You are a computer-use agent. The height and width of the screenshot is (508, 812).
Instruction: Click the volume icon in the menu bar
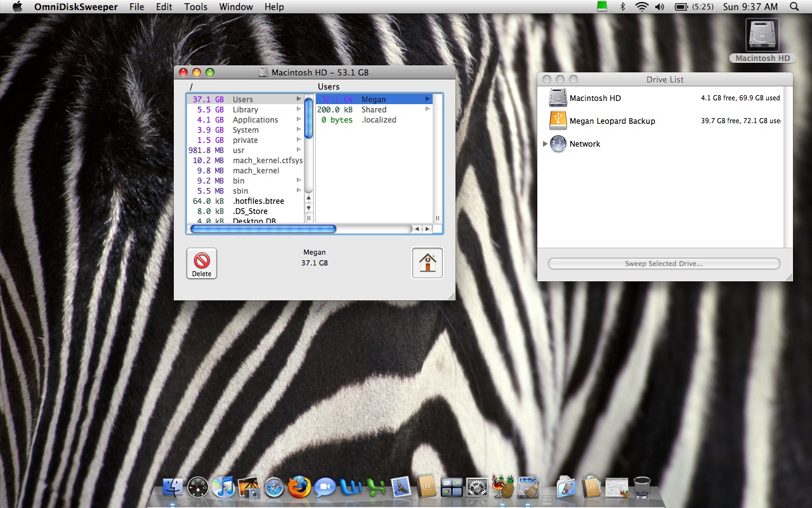tap(660, 7)
